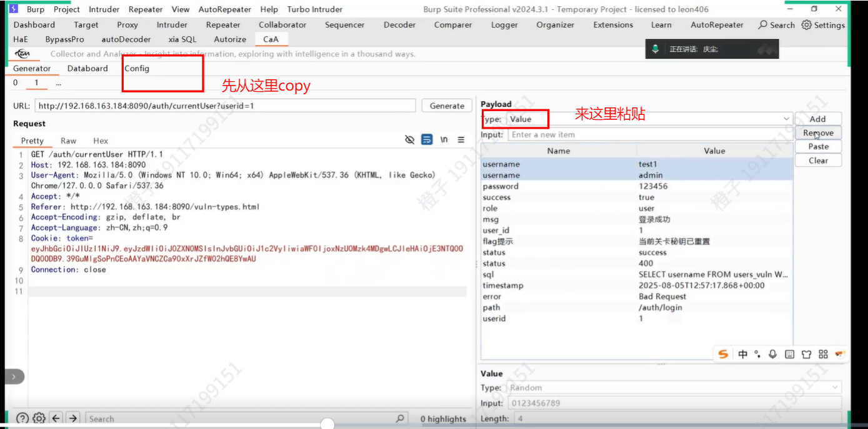This screenshot has width=868, height=429.
Task: Click the Remove payload button
Action: point(818,132)
